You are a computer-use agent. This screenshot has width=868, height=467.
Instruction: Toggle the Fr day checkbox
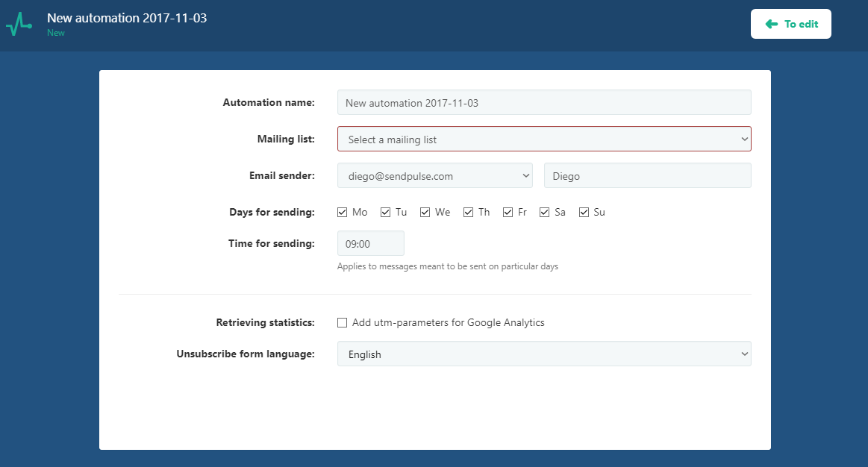tap(508, 212)
